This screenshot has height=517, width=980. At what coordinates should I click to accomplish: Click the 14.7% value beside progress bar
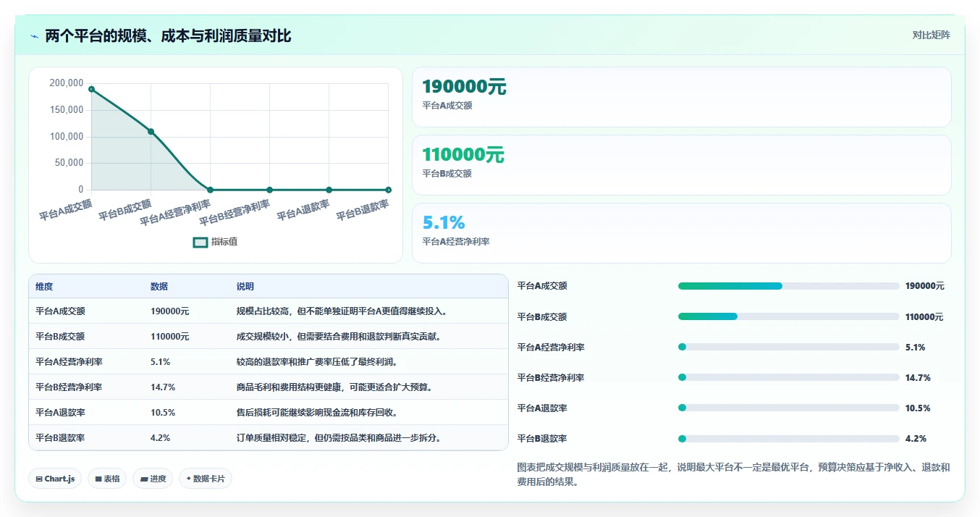[918, 377]
